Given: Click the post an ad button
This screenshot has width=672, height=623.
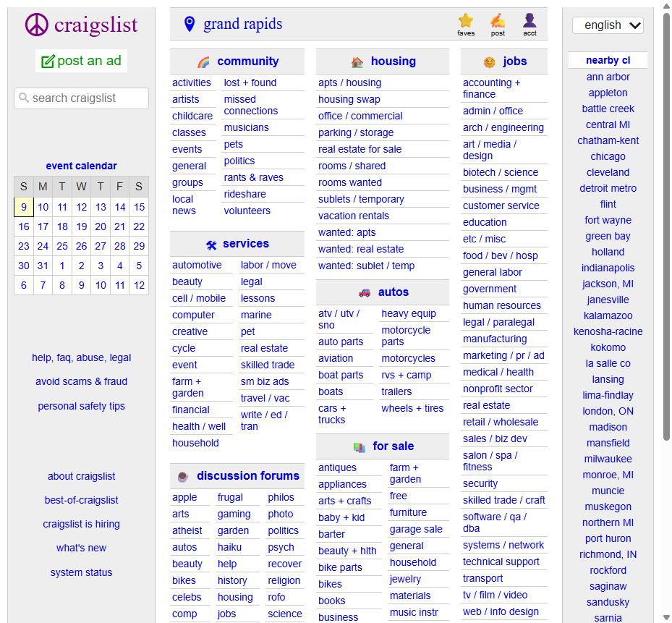Looking at the screenshot, I should [82, 61].
